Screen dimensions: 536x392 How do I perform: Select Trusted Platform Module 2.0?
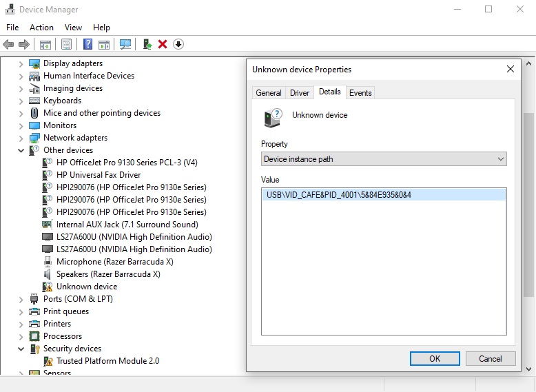108,361
